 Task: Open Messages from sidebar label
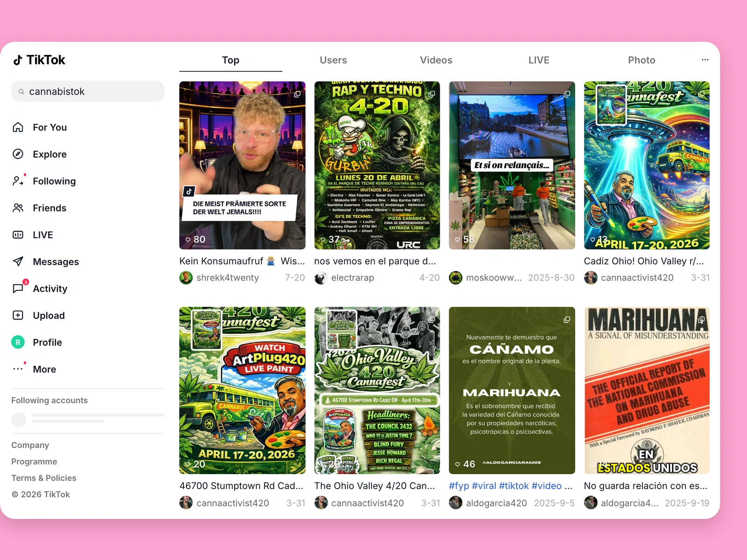56,262
